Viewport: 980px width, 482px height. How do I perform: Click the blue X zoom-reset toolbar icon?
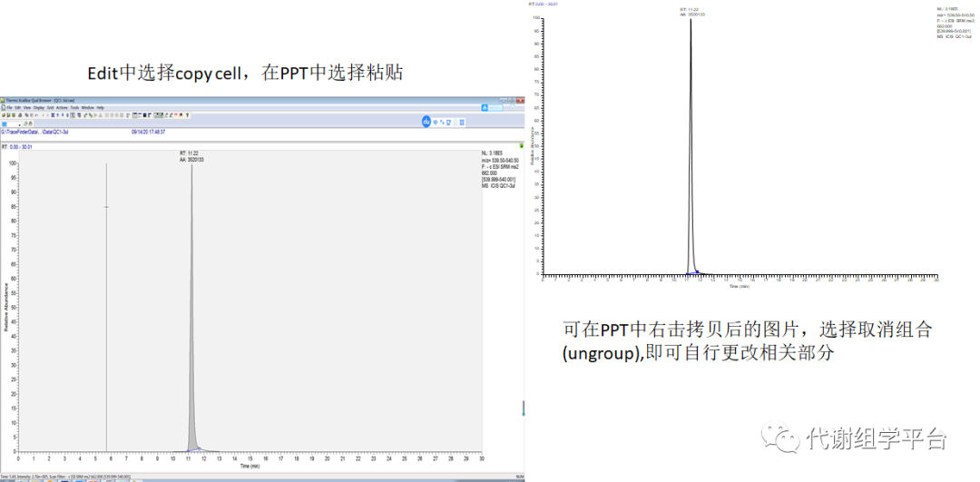53,115
